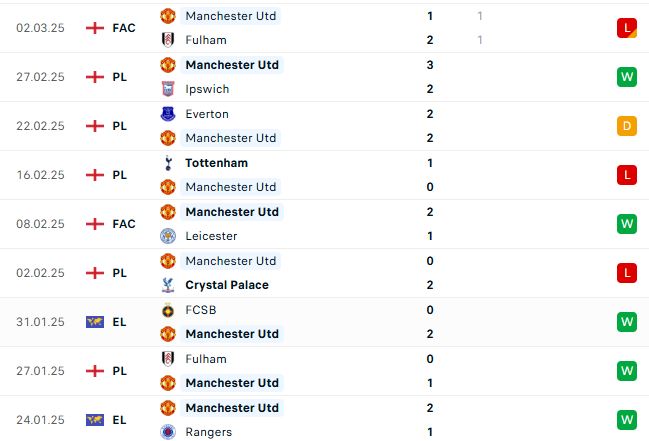
Task: Click the Europa League flag icon on 31.01.25
Action: click(x=95, y=322)
